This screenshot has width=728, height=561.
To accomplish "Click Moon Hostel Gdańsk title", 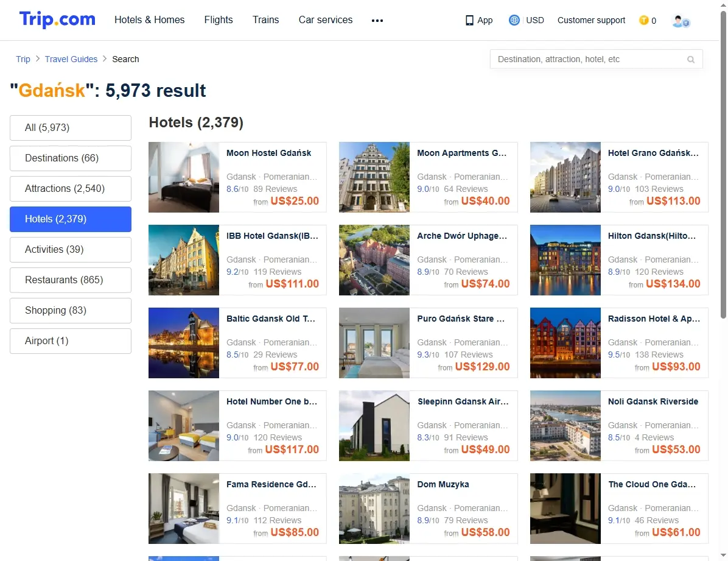I will 269,153.
